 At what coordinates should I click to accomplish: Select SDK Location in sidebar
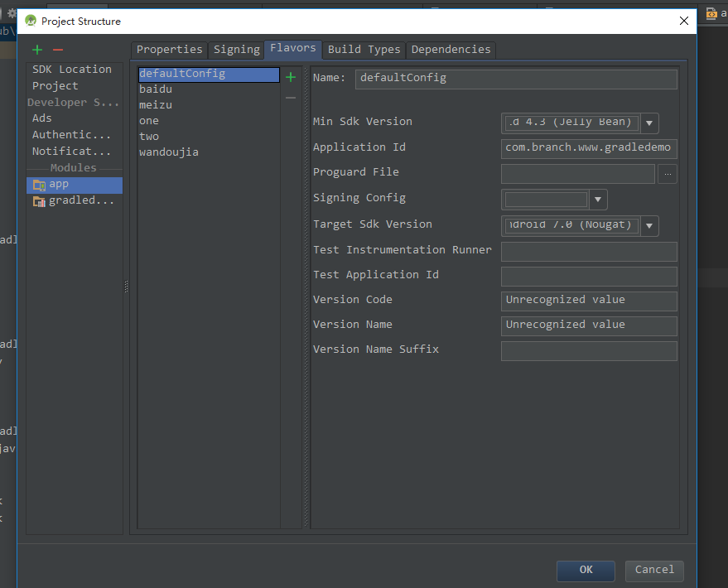72,69
